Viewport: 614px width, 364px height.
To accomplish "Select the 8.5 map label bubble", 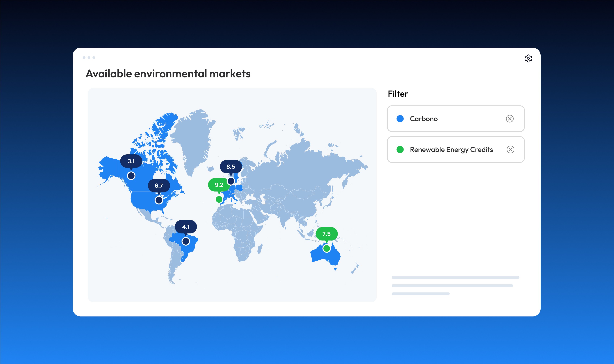I will click(x=231, y=167).
